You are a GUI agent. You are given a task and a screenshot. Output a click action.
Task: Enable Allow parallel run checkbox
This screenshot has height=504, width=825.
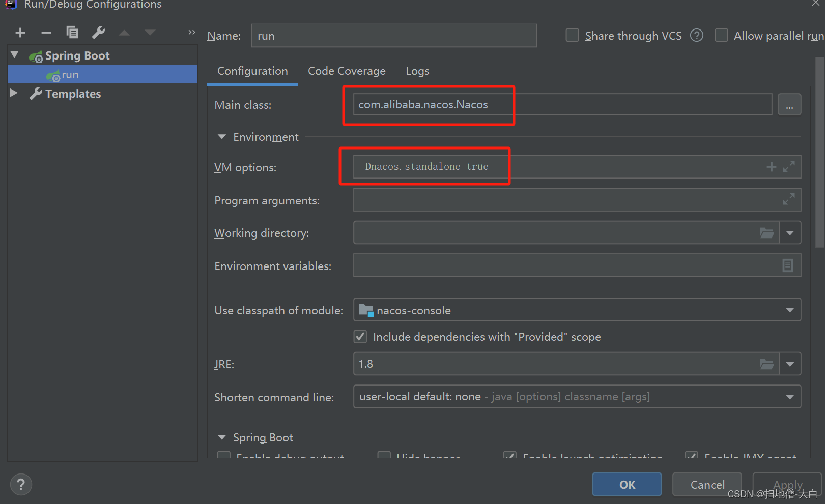pyautogui.click(x=721, y=35)
